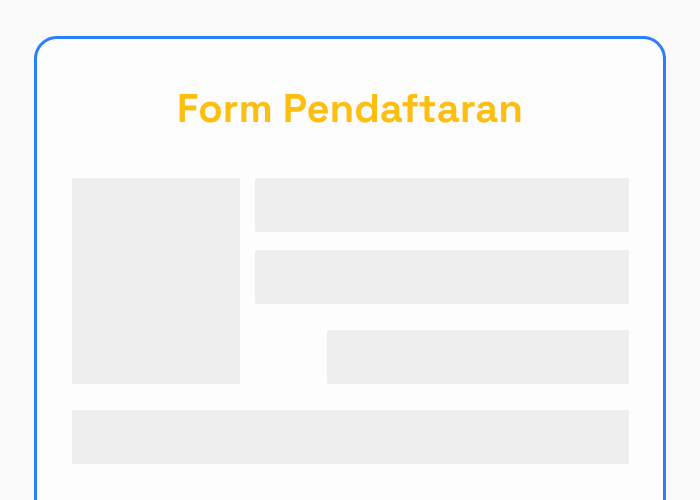
Task: Focus the second wide gray input field
Action: [x=441, y=277]
